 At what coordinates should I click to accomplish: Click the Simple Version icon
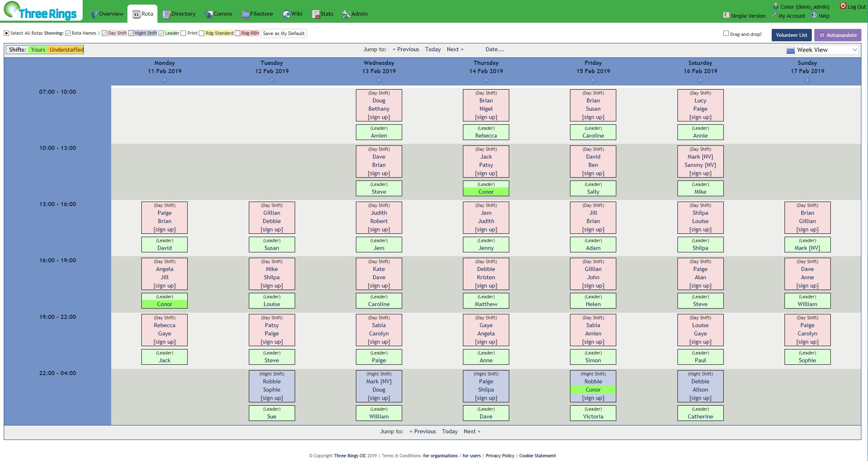pos(726,15)
